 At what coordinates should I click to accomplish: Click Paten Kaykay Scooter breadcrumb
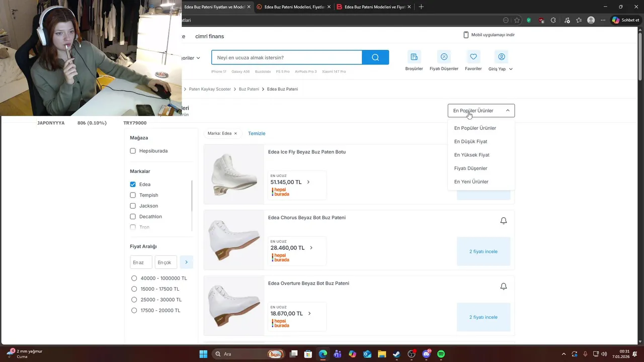(210, 89)
